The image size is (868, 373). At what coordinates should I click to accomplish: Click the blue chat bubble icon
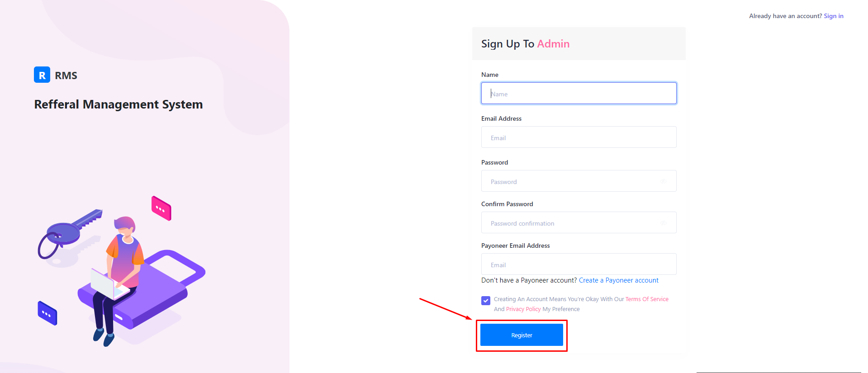47,313
